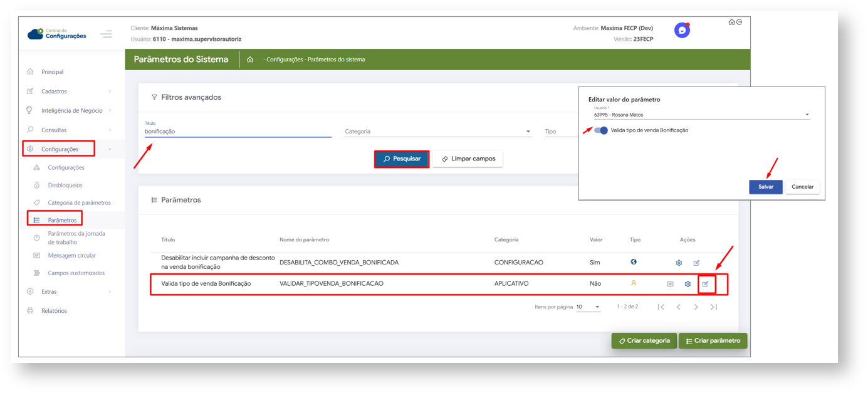Click comment icon in Valida tipo de venda row
The width and height of the screenshot is (868, 393).
(x=670, y=284)
